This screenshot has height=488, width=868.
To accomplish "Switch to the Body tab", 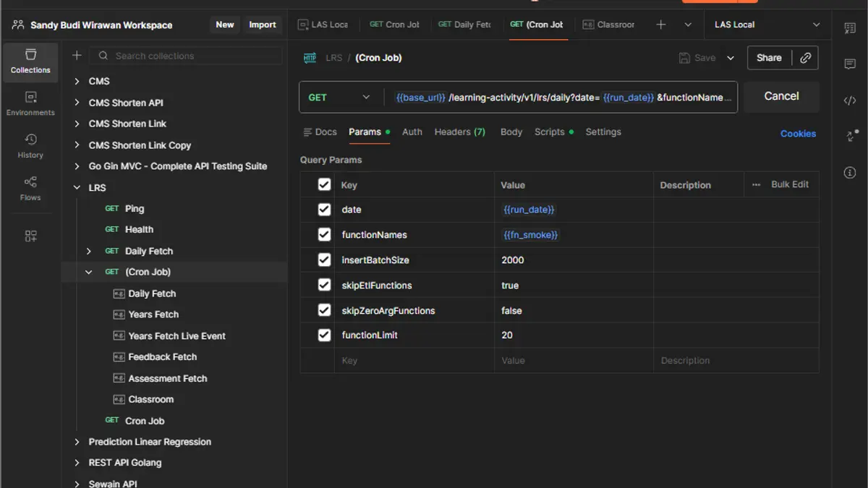I will [511, 132].
